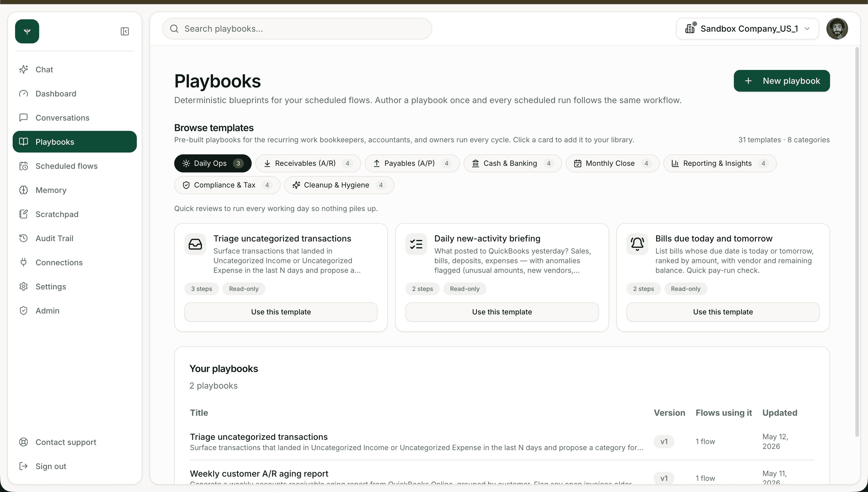868x492 pixels.
Task: Select the Cash & Banking category
Action: (x=512, y=163)
